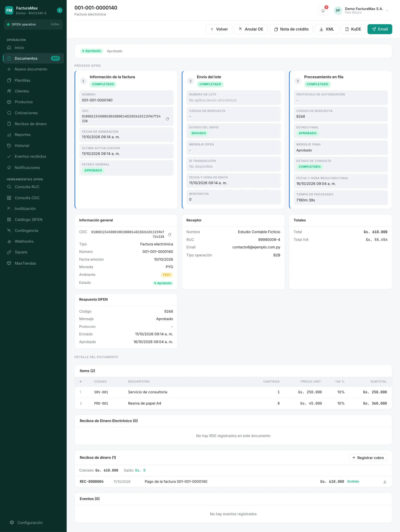Go to Inutilización
The height and width of the screenshot is (532, 400).
33,209
